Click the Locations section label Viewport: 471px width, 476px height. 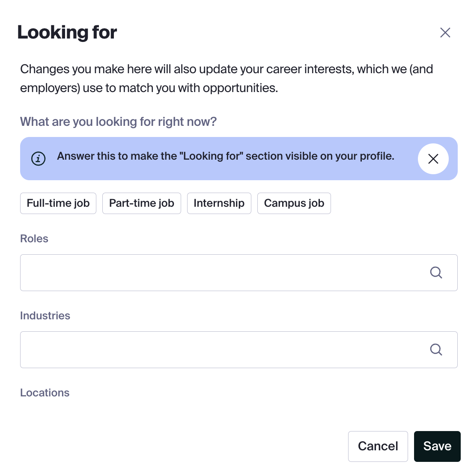point(45,393)
